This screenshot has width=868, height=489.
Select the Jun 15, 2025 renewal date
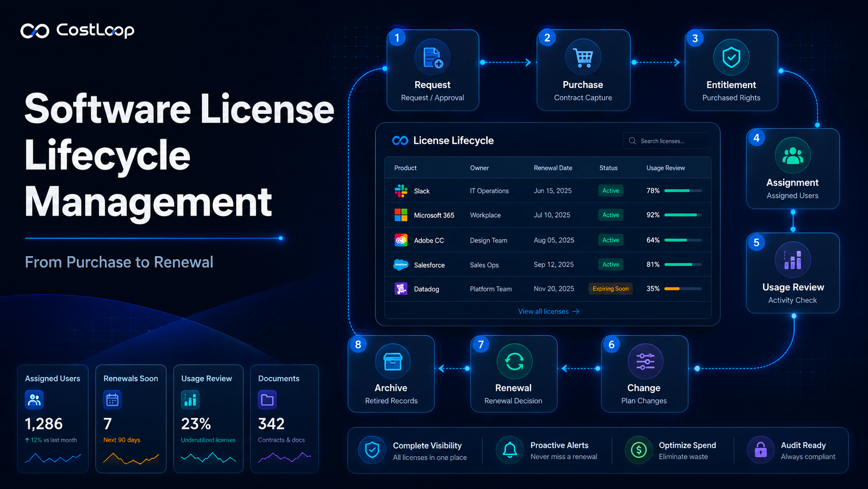[x=552, y=191]
